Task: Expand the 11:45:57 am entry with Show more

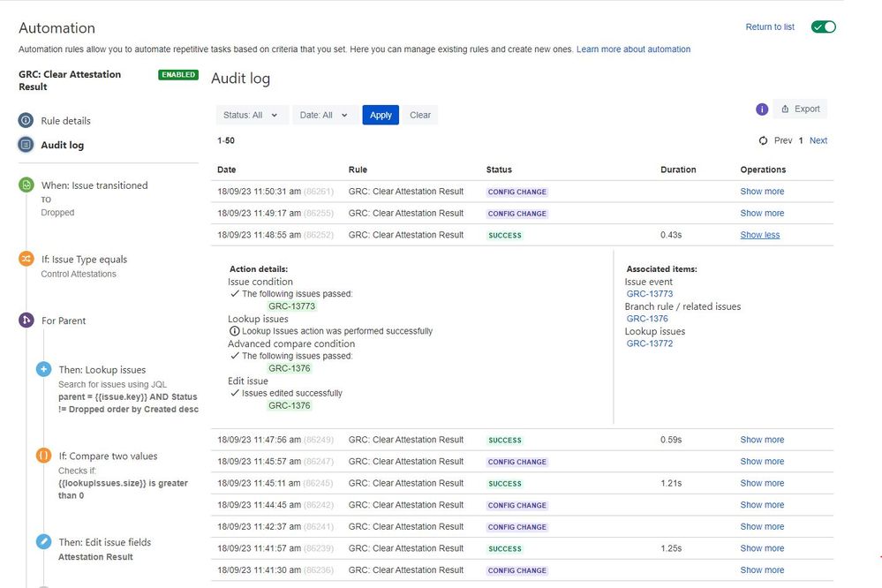Action: (762, 462)
